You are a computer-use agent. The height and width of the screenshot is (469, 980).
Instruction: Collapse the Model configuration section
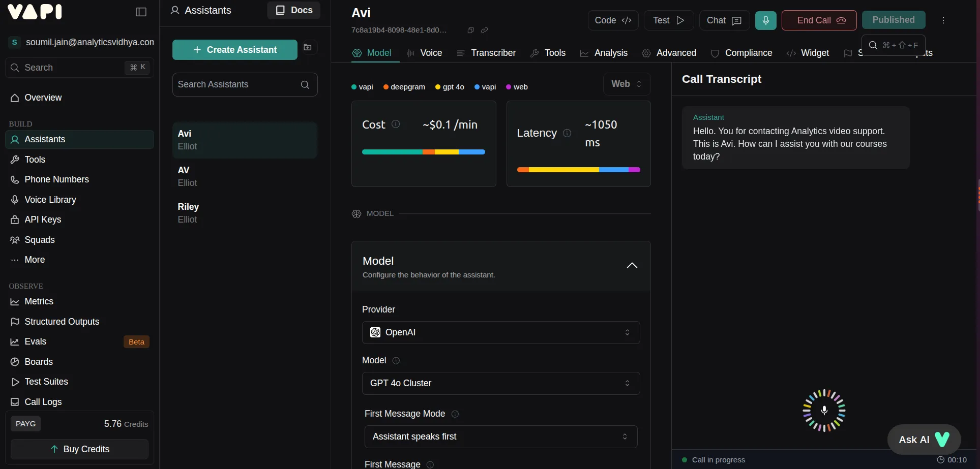tap(632, 265)
